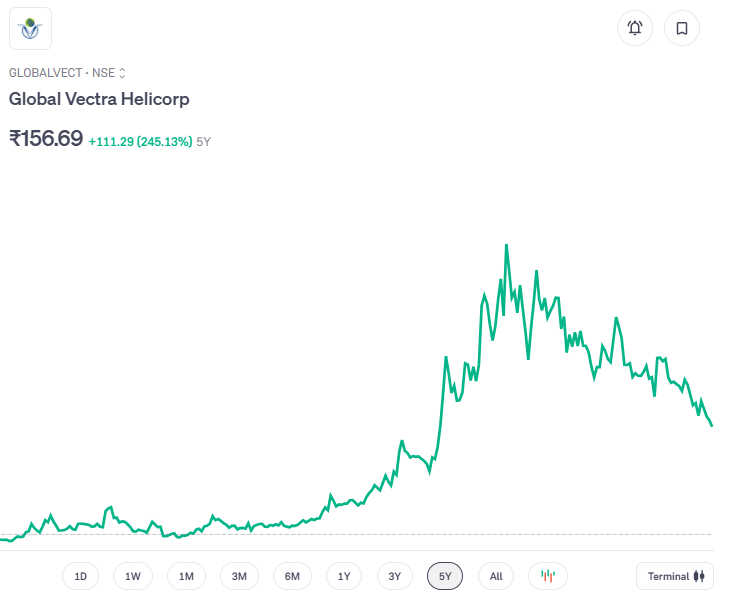Screen dimensions: 739x603
Task: Click the GLOBALVECT ticker symbol
Action: pos(44,73)
